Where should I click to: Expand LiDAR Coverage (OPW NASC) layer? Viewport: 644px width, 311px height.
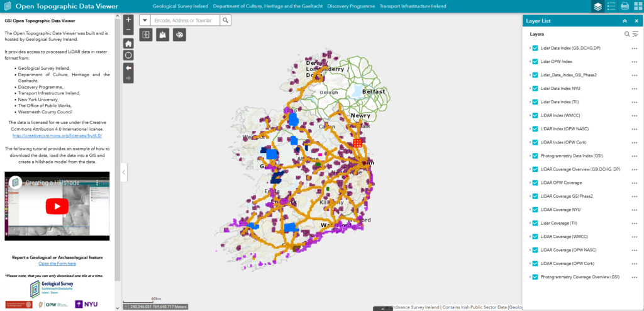click(x=530, y=250)
